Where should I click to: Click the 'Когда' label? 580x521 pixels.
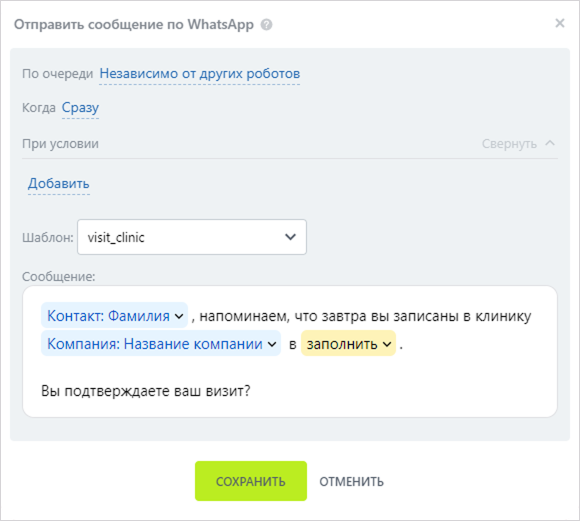pyautogui.click(x=39, y=108)
